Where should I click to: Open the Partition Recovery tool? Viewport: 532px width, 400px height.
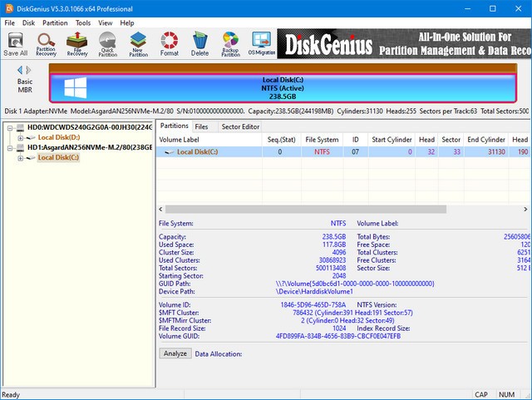point(46,42)
